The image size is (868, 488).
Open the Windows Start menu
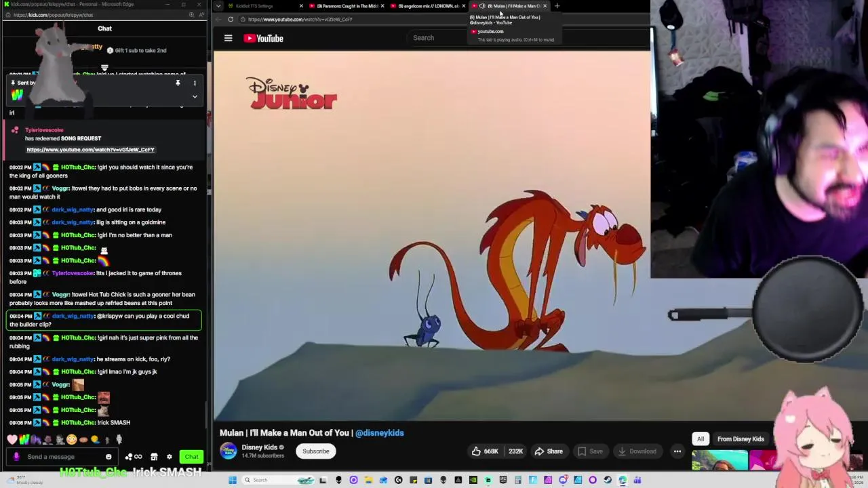pyautogui.click(x=232, y=480)
